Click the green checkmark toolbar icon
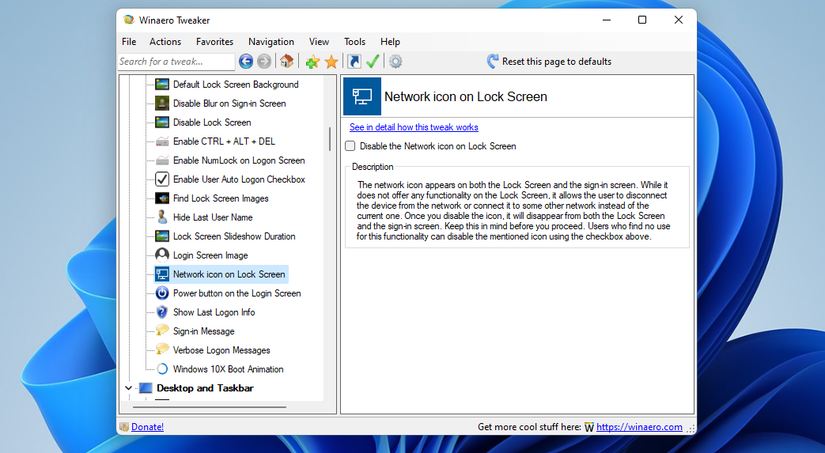Image resolution: width=825 pixels, height=453 pixels. coord(373,62)
